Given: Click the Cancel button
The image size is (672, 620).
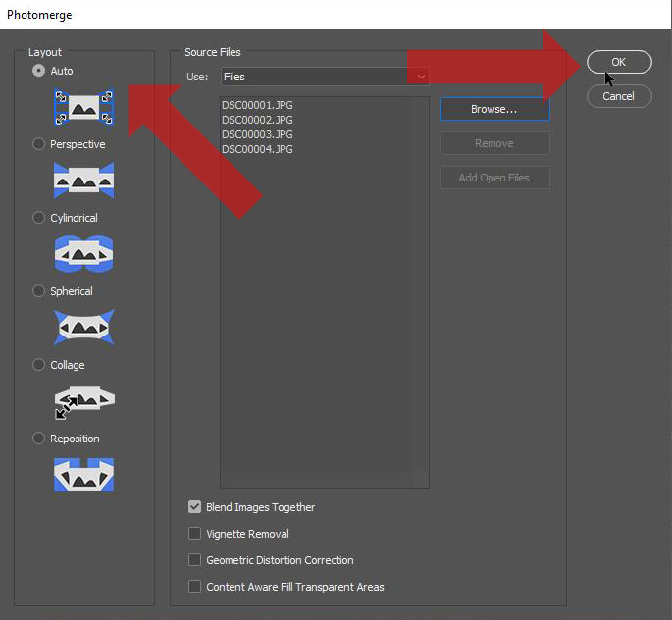Looking at the screenshot, I should coord(618,96).
